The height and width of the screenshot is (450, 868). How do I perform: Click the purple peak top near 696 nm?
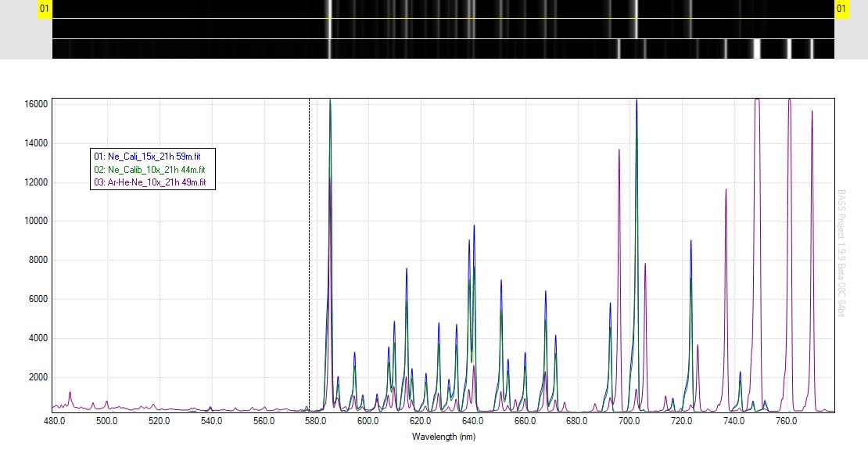pyautogui.click(x=619, y=150)
